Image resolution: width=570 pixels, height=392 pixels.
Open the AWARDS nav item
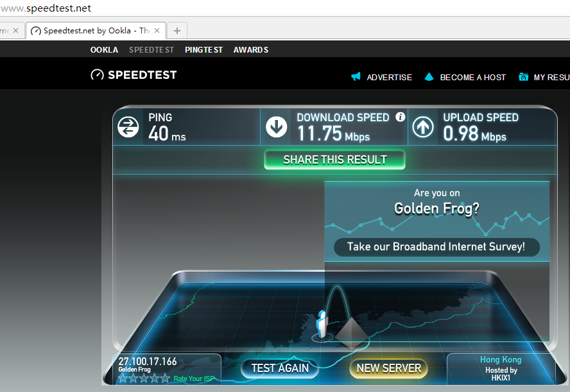coord(251,50)
